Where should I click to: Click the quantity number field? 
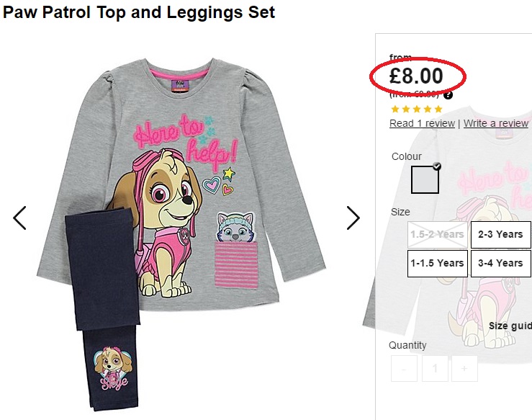click(434, 369)
